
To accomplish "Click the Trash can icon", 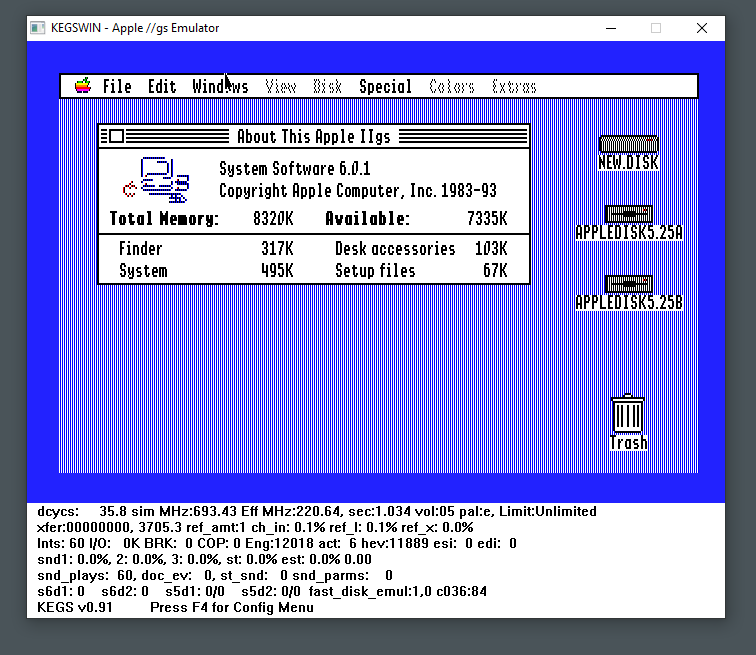I will point(627,414).
